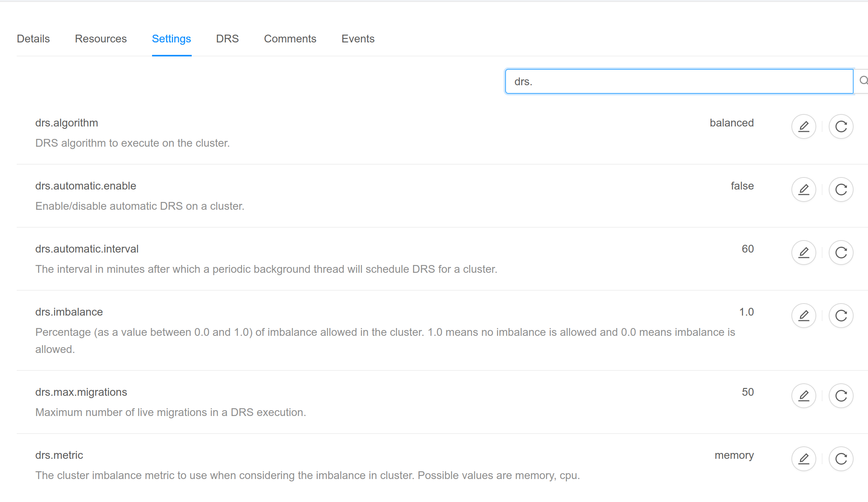Viewport: 868px width, 502px height.
Task: Reset the drs.imbalance setting
Action: 841,316
